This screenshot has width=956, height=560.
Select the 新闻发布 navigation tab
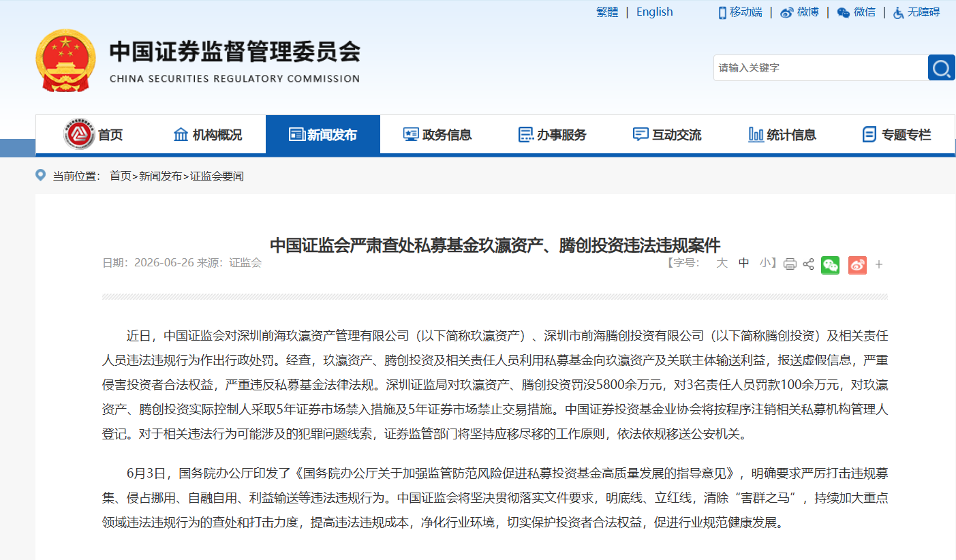[323, 135]
